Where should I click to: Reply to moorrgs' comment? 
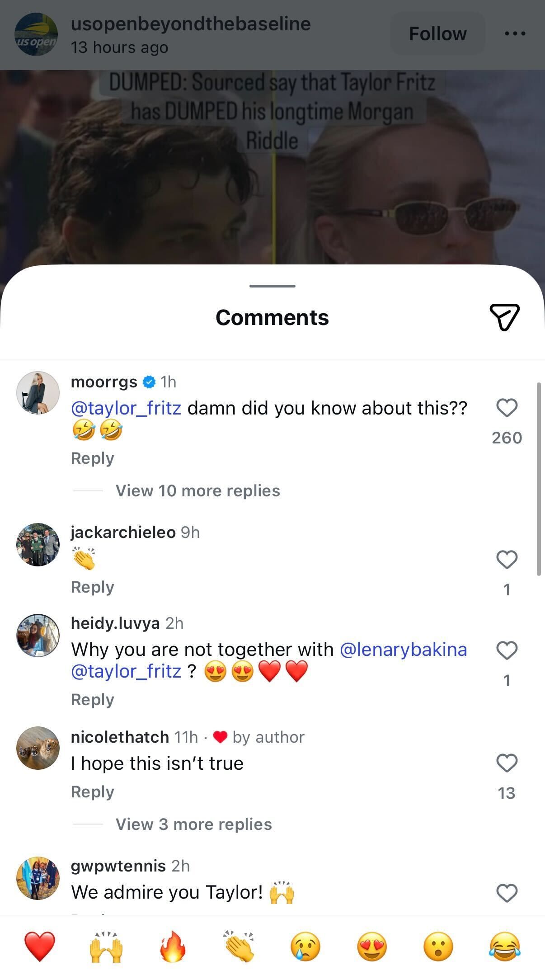click(92, 458)
